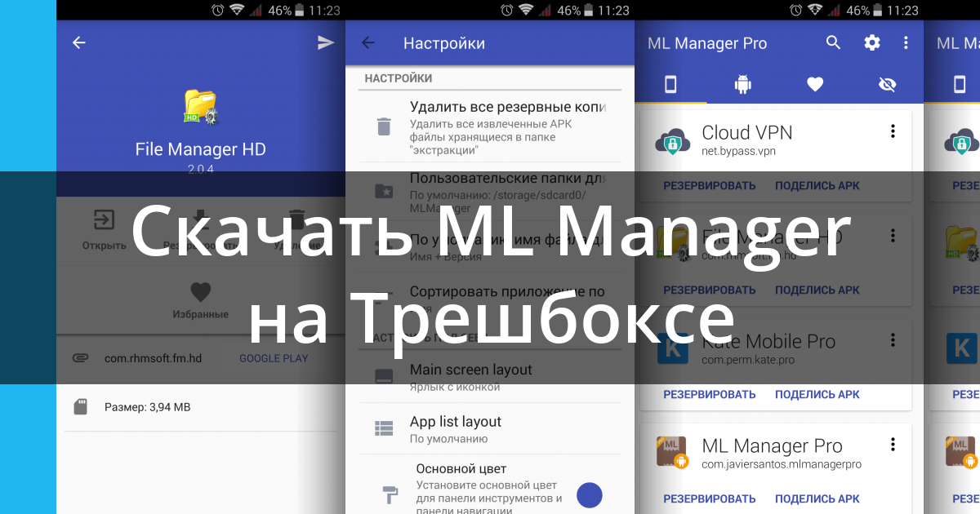This screenshot has width=980, height=514.
Task: Open Main screen layout setting
Action: pyautogui.click(x=490, y=376)
